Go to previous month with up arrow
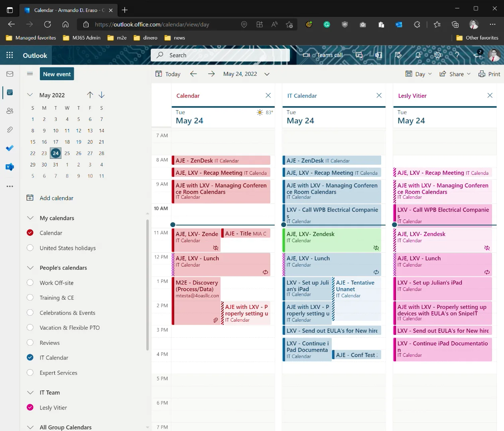 coord(90,95)
